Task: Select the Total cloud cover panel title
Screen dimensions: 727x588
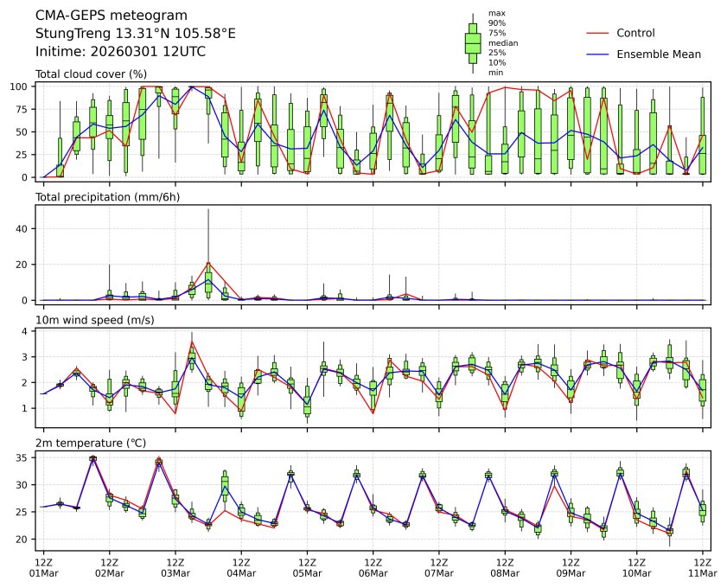Action: pos(91,74)
